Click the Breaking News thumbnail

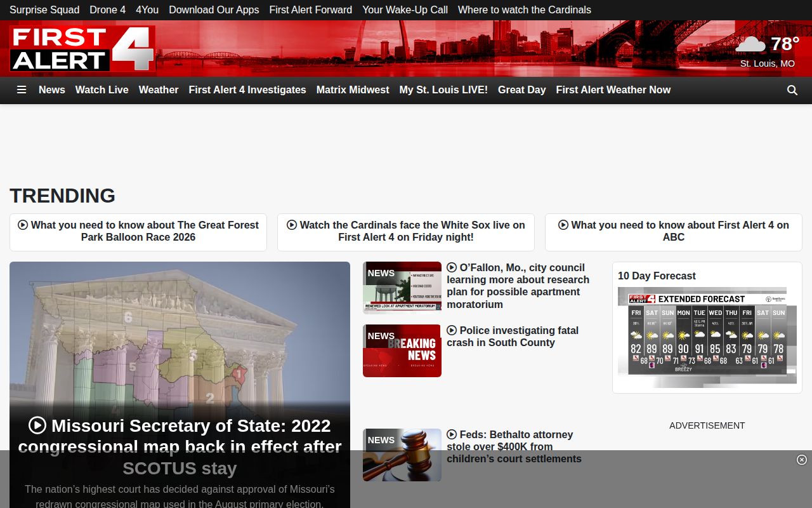point(402,351)
